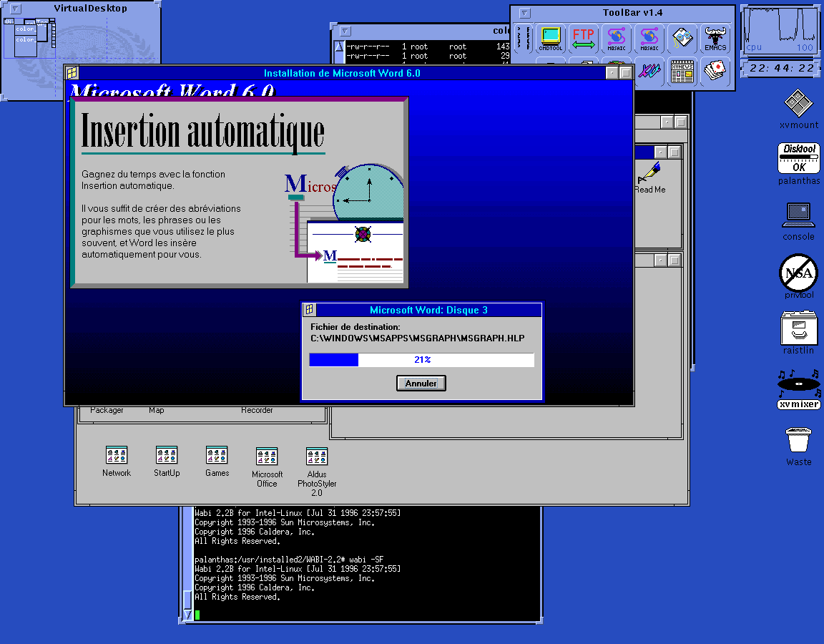824x644 pixels.
Task: Minimize the Word installation window
Action: [x=612, y=73]
